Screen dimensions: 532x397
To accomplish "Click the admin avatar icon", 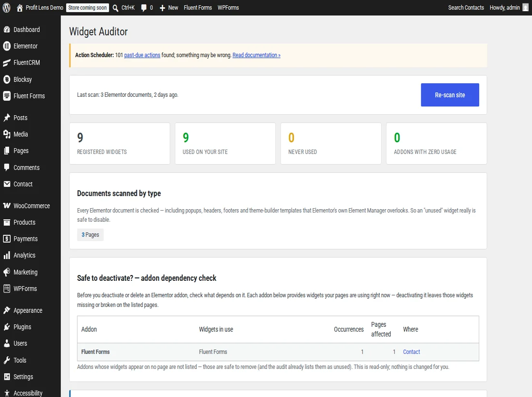I will click(525, 7).
